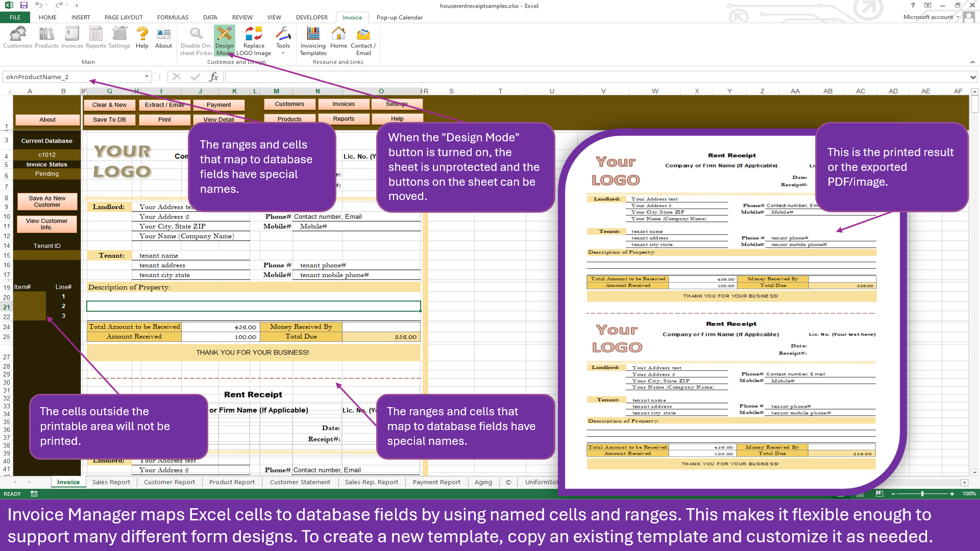Click View Customer Info. button
The height and width of the screenshot is (551, 980).
click(47, 224)
